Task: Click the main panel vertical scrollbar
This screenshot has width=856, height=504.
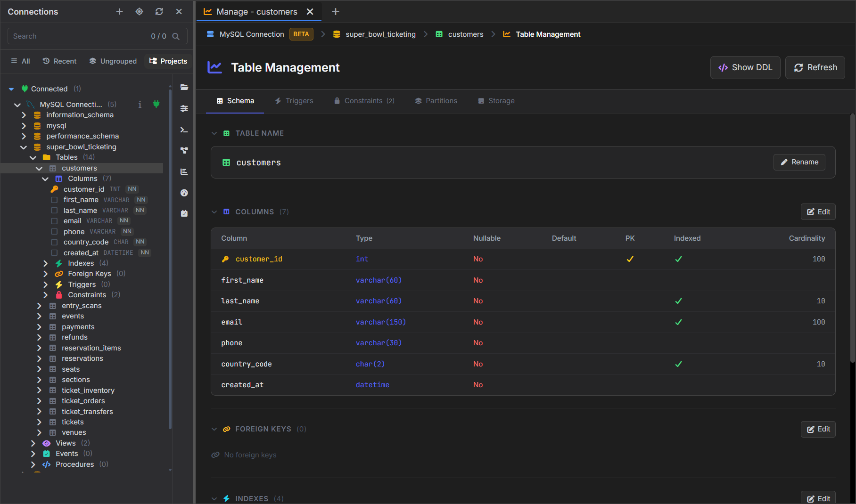Action: coord(852,238)
